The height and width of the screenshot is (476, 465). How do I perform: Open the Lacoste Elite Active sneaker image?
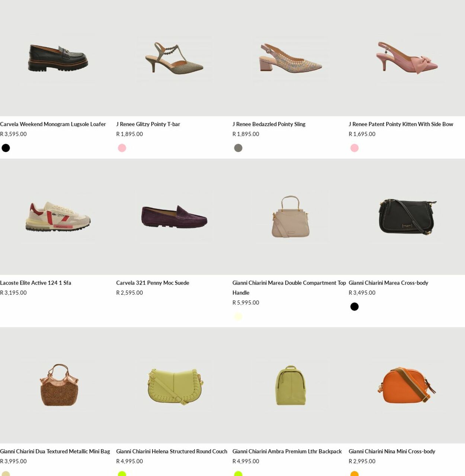(x=58, y=217)
